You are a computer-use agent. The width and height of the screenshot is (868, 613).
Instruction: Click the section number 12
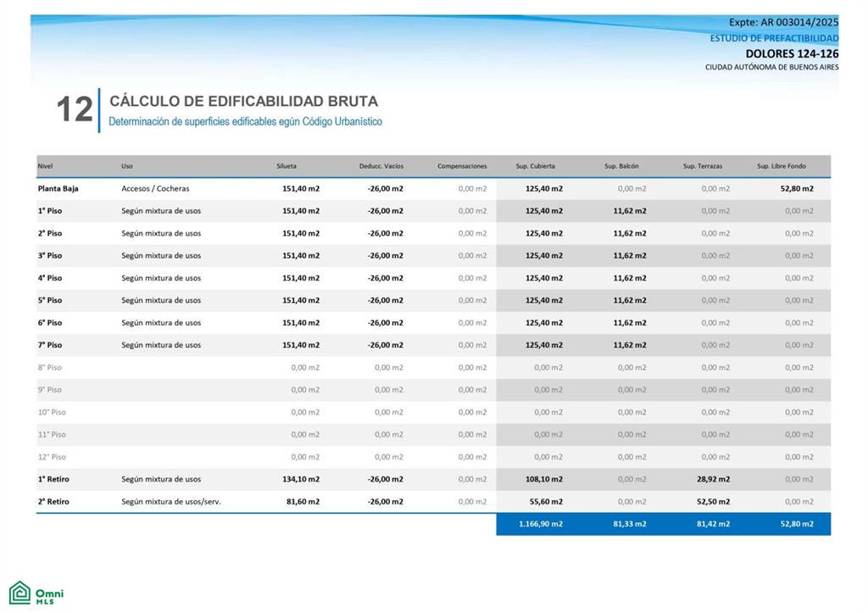(x=75, y=109)
